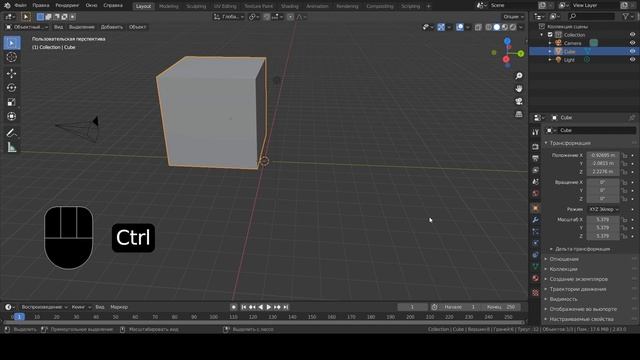The height and width of the screenshot is (360, 640).
Task: Switch perspective/orthographic grid icon
Action: click(519, 114)
